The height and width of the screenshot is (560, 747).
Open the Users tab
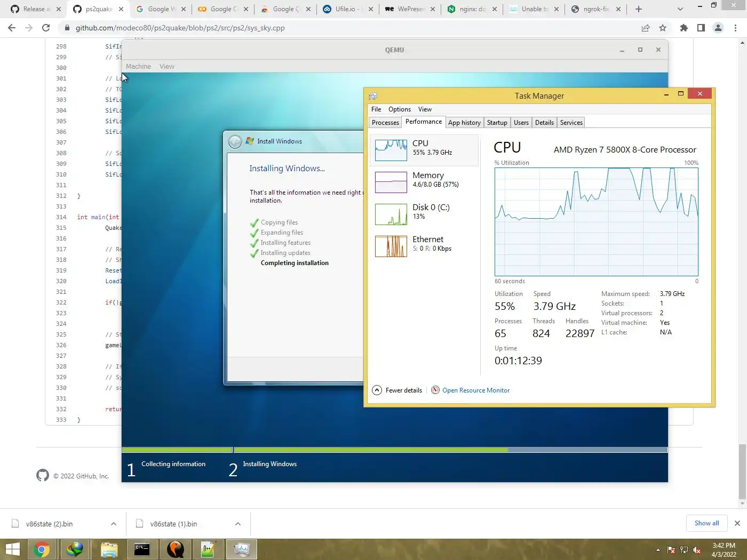coord(521,123)
